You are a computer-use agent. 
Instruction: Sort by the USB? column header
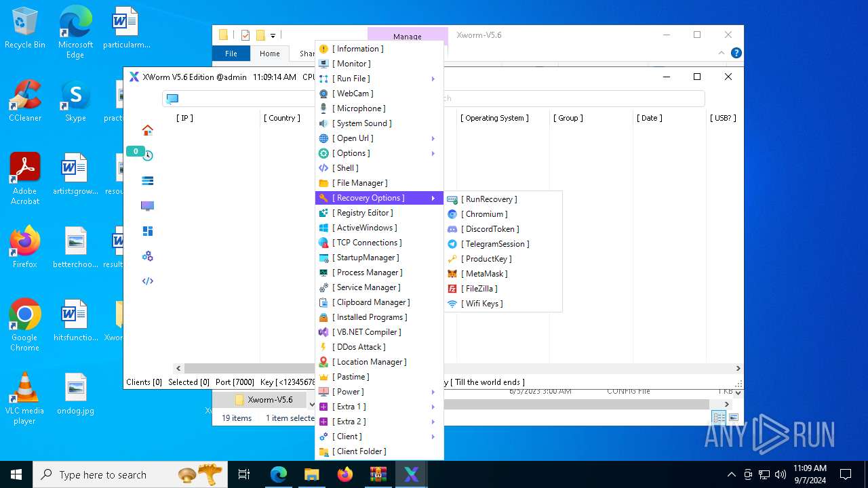(x=723, y=118)
